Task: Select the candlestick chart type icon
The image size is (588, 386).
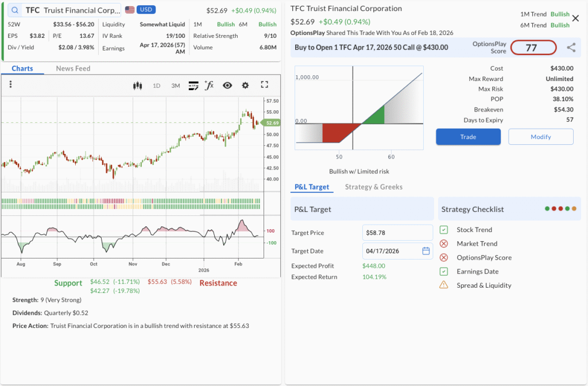Action: point(137,86)
